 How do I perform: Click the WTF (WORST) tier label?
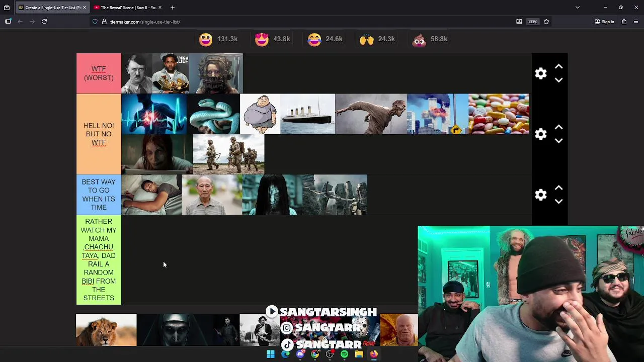[x=99, y=73]
